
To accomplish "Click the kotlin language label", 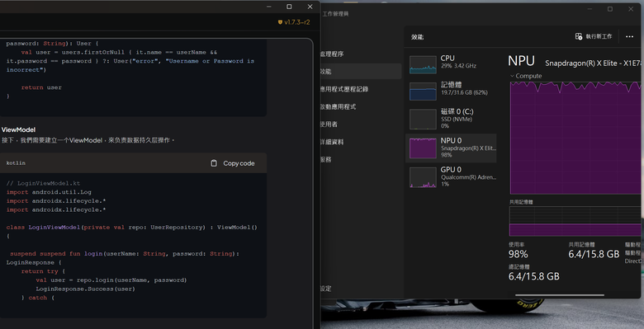I will (x=16, y=163).
